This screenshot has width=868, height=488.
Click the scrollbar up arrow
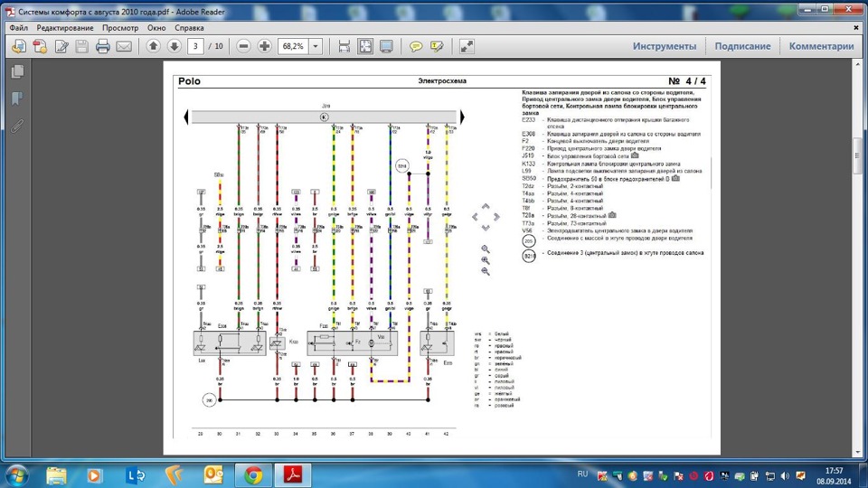(857, 63)
